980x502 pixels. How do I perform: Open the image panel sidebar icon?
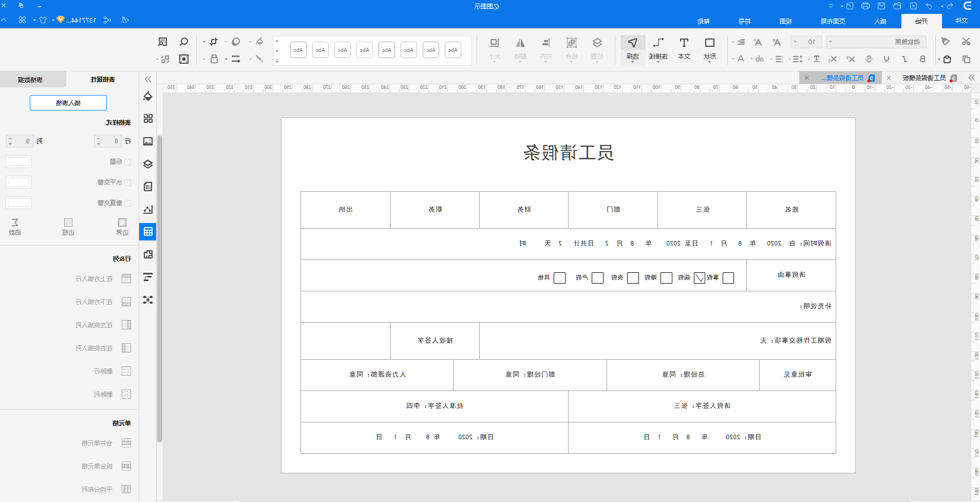(x=148, y=141)
